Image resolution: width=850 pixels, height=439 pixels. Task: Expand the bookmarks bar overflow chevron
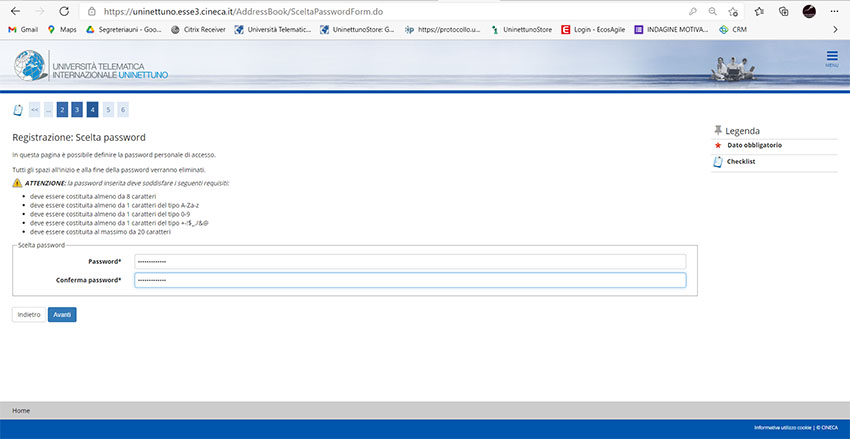click(x=833, y=30)
